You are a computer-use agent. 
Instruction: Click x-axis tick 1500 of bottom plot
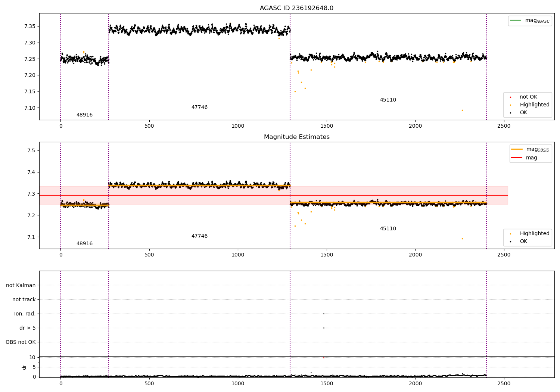[327, 383]
